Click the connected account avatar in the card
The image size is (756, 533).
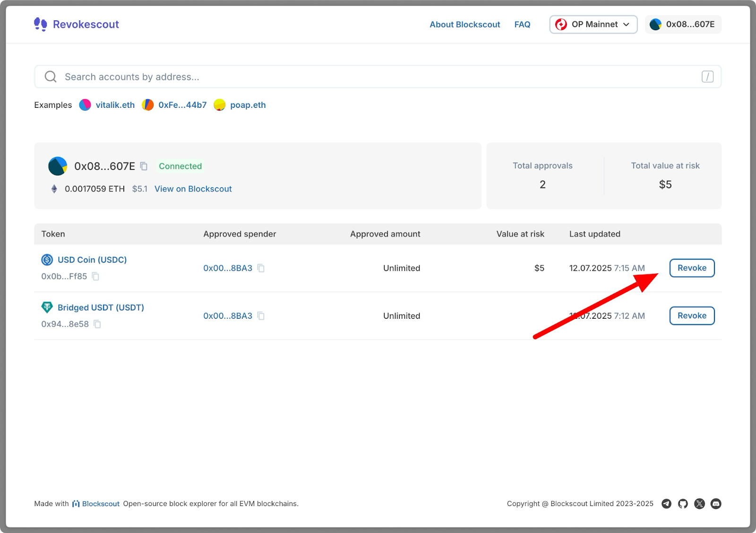(58, 166)
